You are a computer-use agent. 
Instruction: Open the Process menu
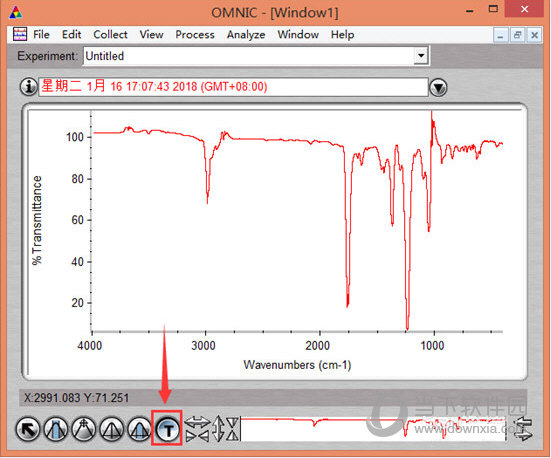(195, 34)
